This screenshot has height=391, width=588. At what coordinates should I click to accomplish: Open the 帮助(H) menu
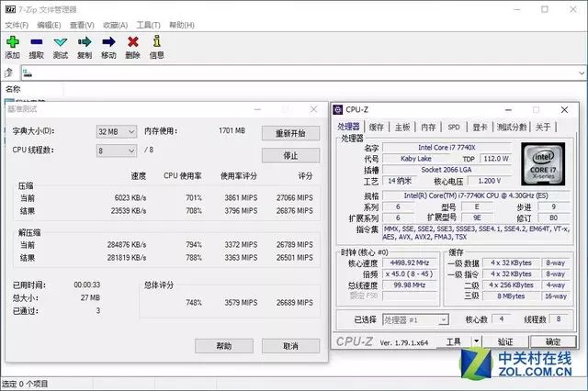pyautogui.click(x=182, y=25)
